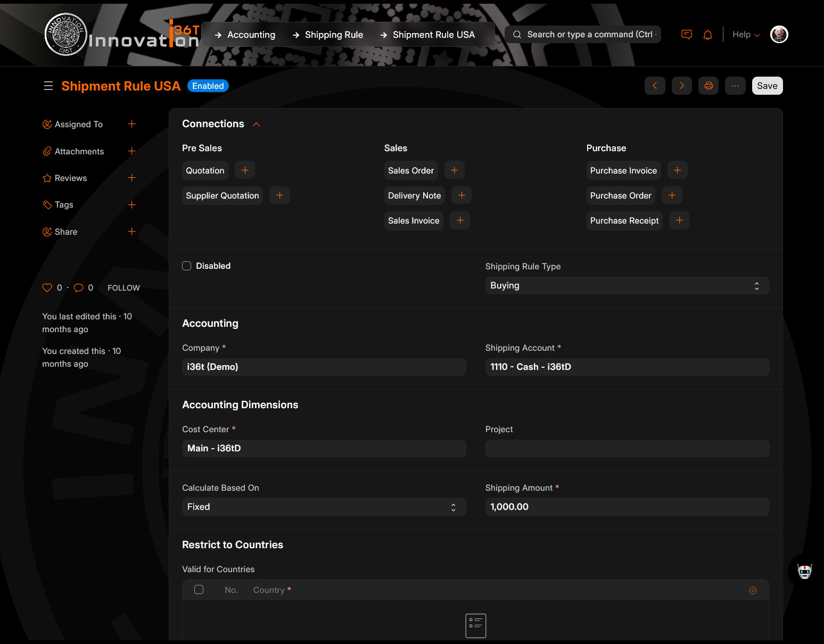Go to next record arrow
Image resolution: width=824 pixels, height=644 pixels.
(x=681, y=86)
